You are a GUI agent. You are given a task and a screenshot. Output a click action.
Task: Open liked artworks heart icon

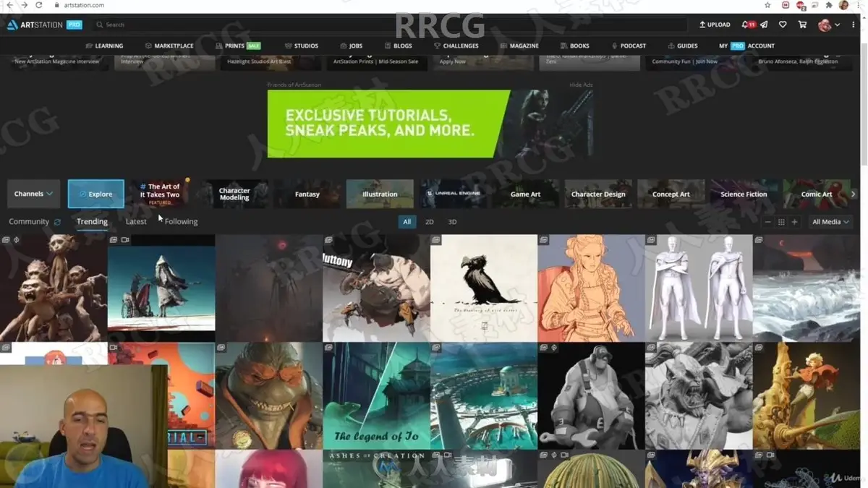click(783, 25)
